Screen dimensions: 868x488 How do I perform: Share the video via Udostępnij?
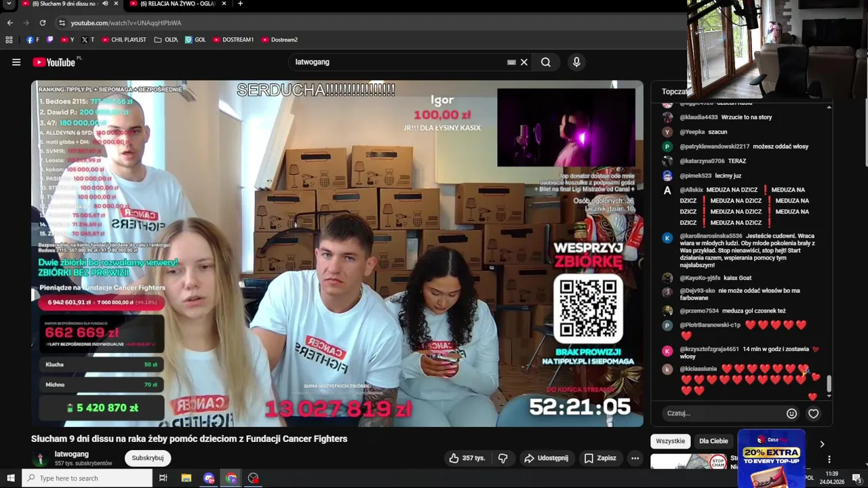[547, 458]
